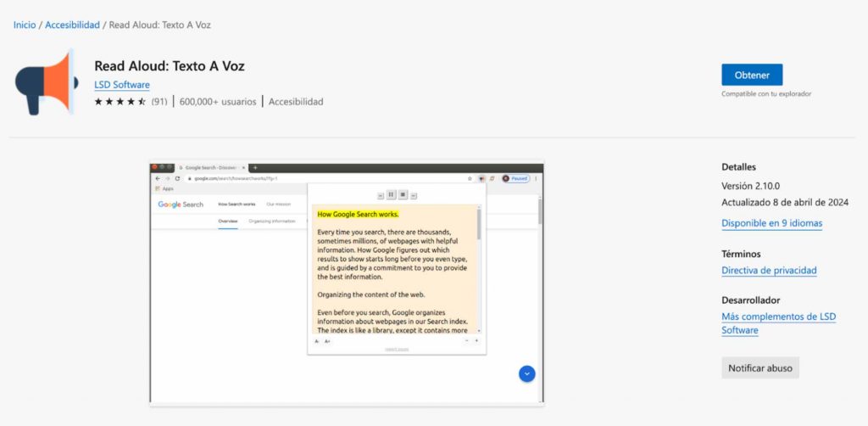Click the Accesibilidad category label beside user count
Viewport: 868px width, 426px height.
point(296,101)
